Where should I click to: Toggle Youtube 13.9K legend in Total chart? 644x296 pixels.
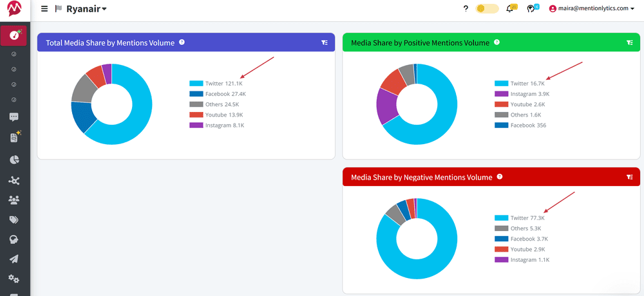[216, 115]
